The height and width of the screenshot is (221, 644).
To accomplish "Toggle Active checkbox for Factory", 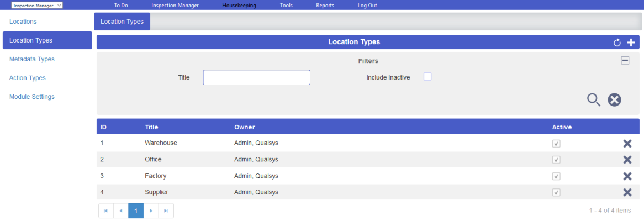I will pyautogui.click(x=557, y=176).
